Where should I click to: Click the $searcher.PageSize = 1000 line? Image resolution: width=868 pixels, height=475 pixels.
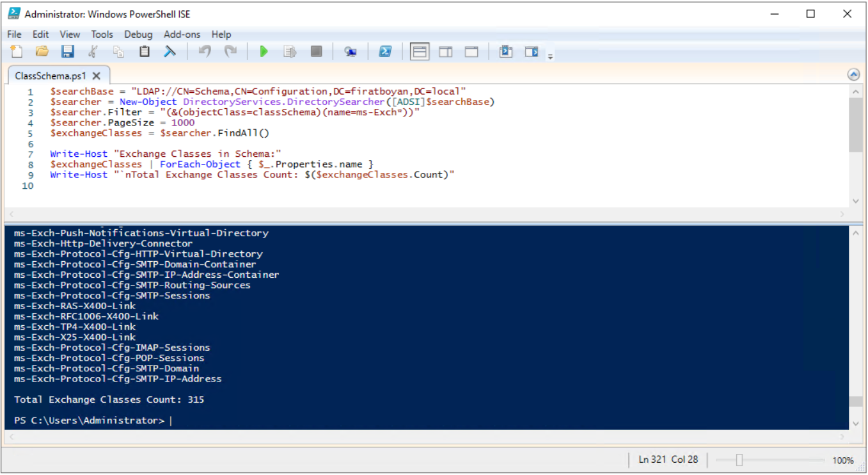123,123
